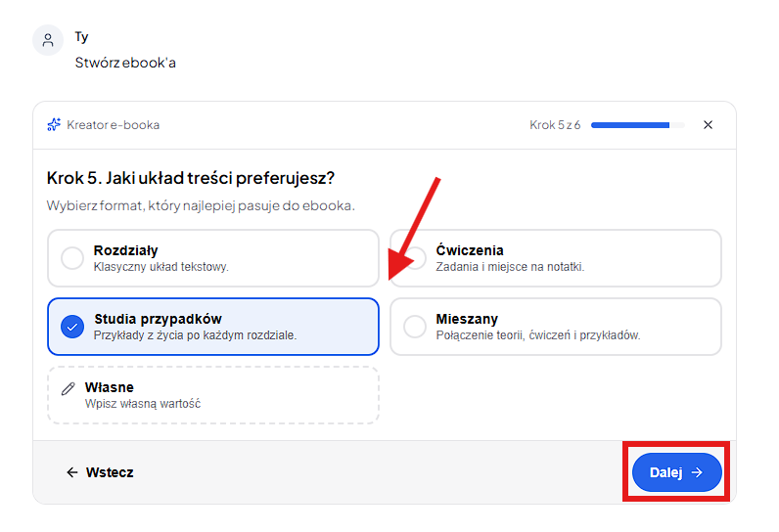779x532 pixels.
Task: Click the 'Kreator e-booka' header title
Action: 113,125
